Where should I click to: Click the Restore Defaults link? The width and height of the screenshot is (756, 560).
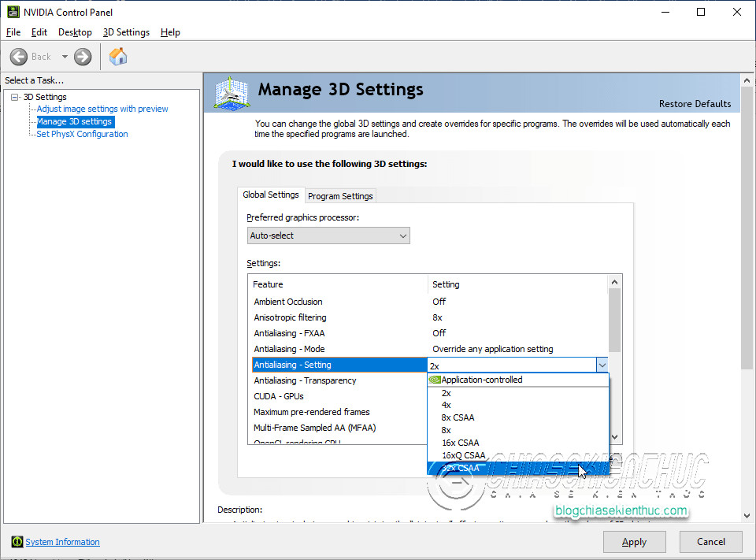695,104
